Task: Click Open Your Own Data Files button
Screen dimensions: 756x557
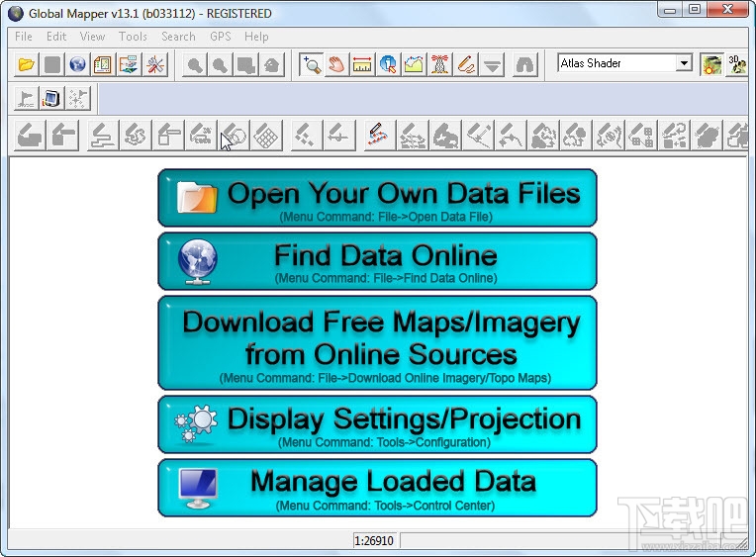Action: [x=377, y=198]
